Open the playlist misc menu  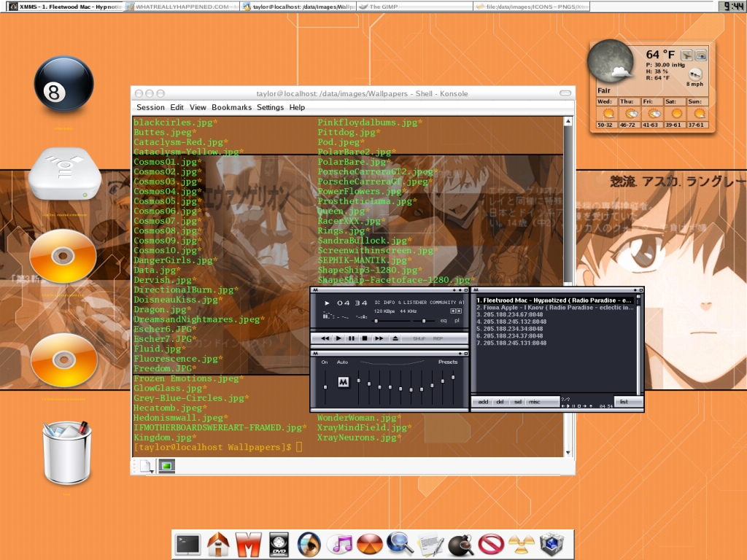pos(535,402)
